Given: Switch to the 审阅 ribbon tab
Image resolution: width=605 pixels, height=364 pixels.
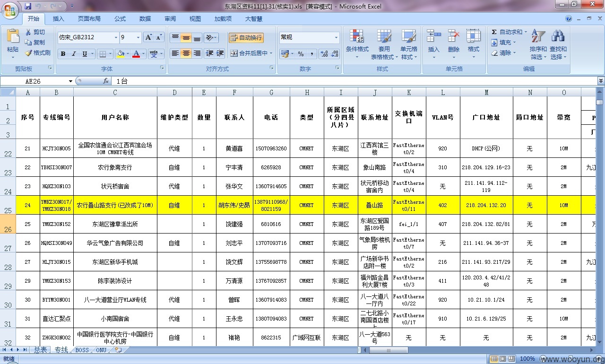Looking at the screenshot, I should (170, 19).
